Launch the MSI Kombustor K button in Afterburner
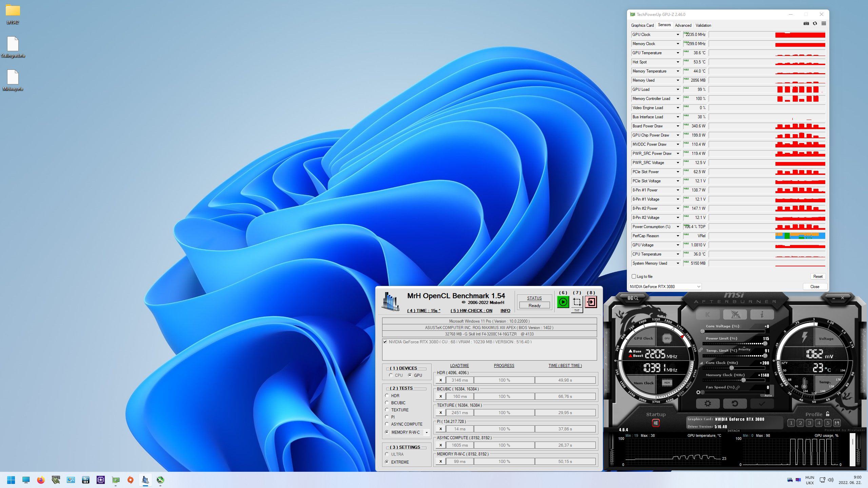Screen dimensions: 868x488 tap(708, 314)
